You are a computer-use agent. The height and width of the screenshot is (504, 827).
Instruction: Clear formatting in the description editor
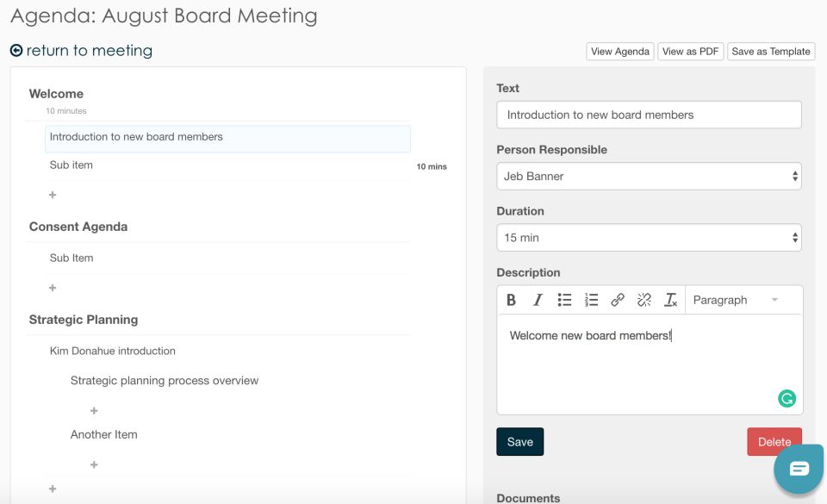coord(671,300)
